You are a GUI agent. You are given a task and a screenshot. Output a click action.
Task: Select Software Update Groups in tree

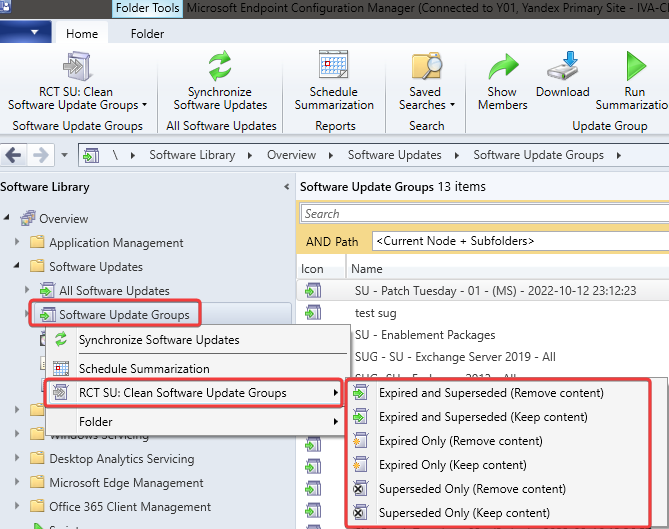pos(115,314)
